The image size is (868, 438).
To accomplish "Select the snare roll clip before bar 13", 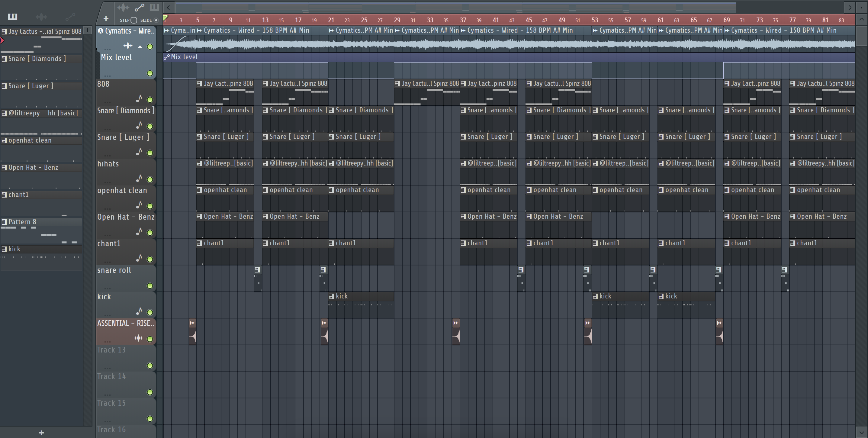I will pos(258,279).
